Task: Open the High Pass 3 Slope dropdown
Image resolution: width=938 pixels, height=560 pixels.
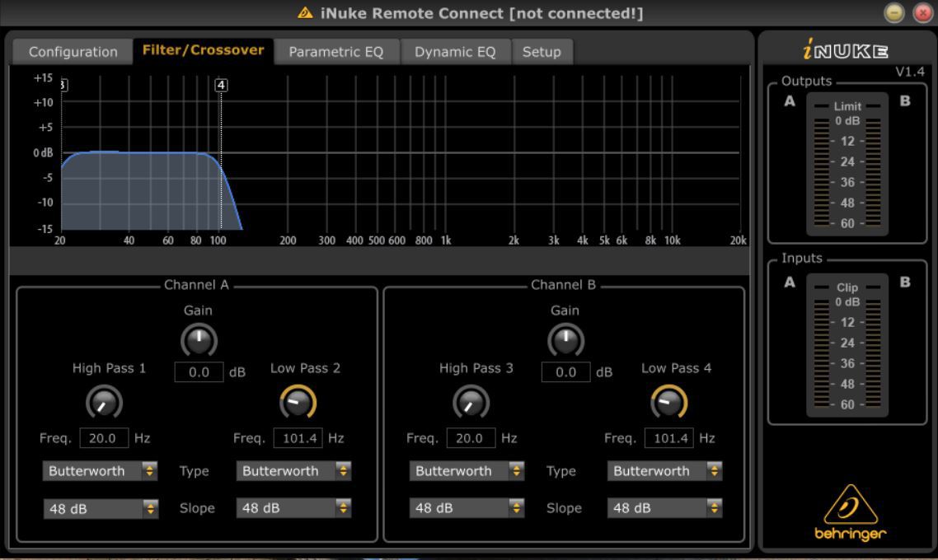Action: 467,508
